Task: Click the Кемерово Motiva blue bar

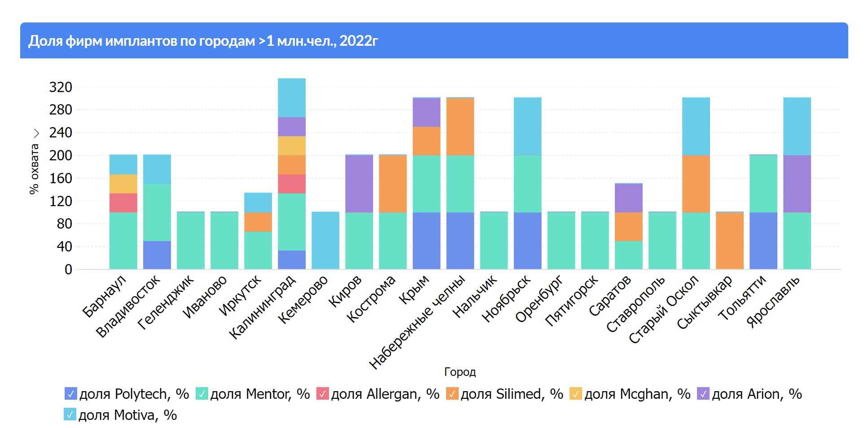Action: tap(325, 240)
